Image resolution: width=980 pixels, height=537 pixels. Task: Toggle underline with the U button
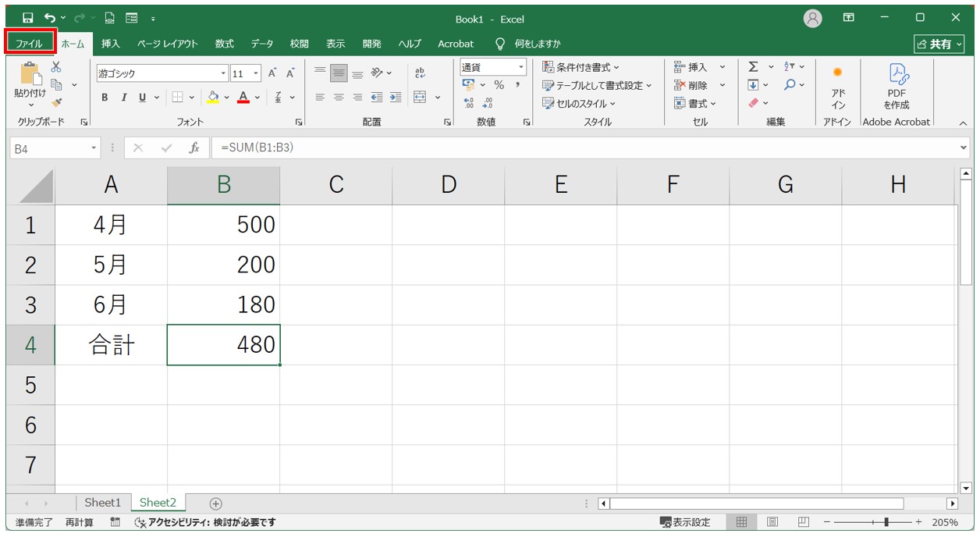click(142, 98)
